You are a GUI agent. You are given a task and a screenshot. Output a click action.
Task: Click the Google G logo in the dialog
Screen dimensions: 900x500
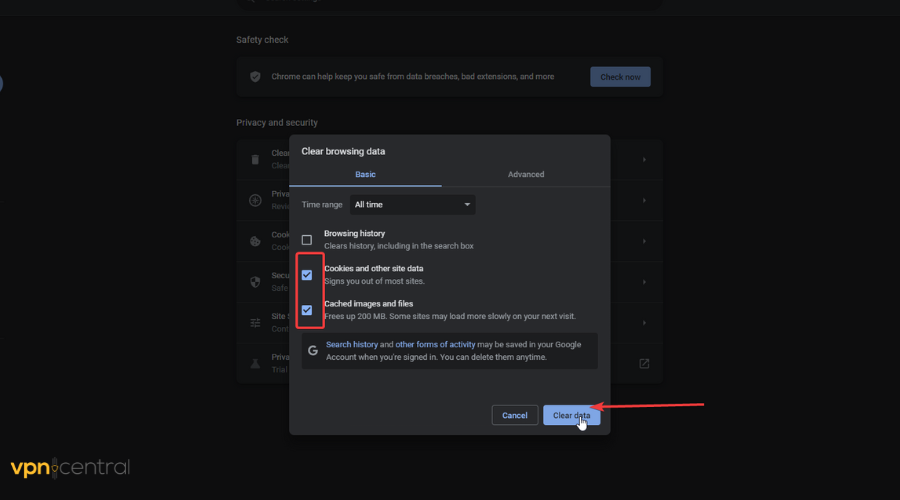[313, 351]
